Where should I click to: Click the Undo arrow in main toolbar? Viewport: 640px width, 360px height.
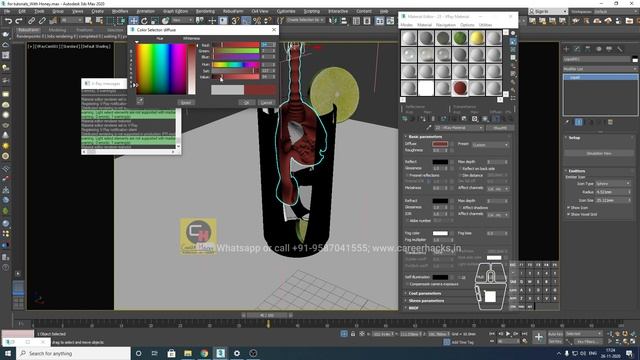point(8,20)
